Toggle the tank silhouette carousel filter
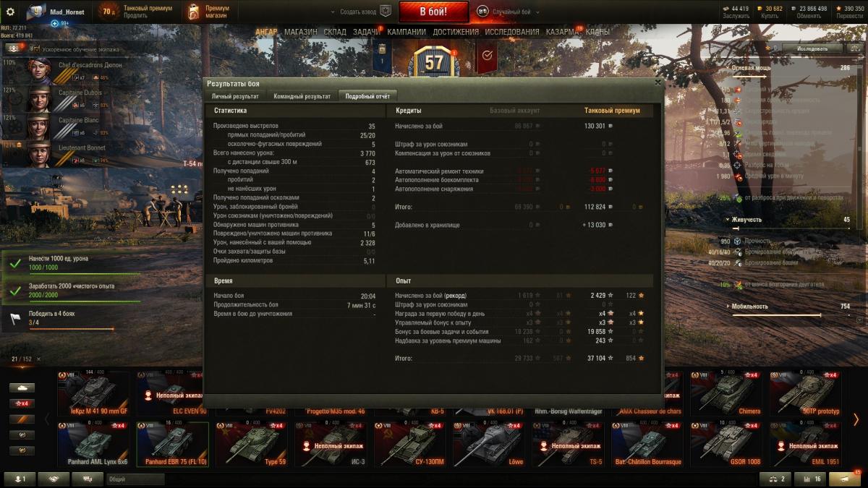Screen dimensions: 868x488 (22, 388)
